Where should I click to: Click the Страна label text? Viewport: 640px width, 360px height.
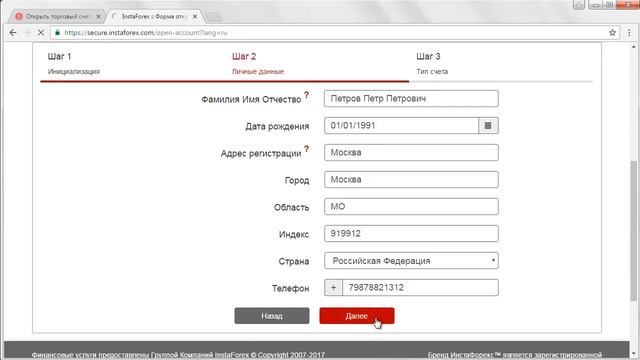click(293, 262)
